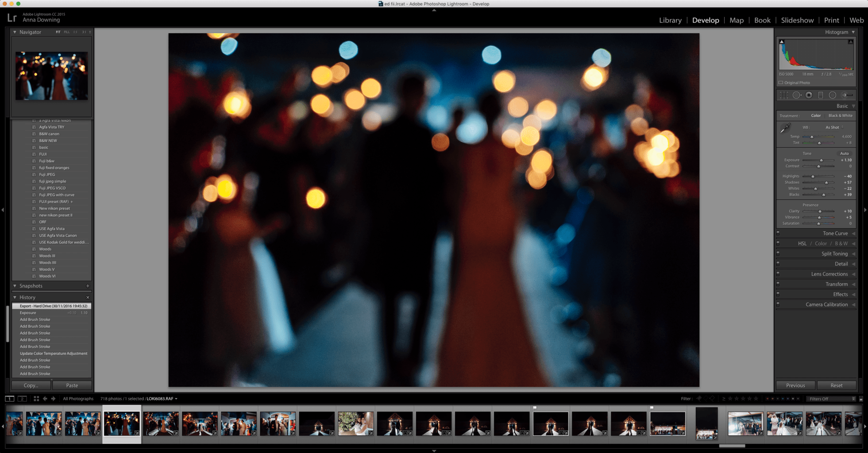Screen dimensions: 868x453
Task: Add a new snapshot with plus icon
Action: tap(88, 286)
